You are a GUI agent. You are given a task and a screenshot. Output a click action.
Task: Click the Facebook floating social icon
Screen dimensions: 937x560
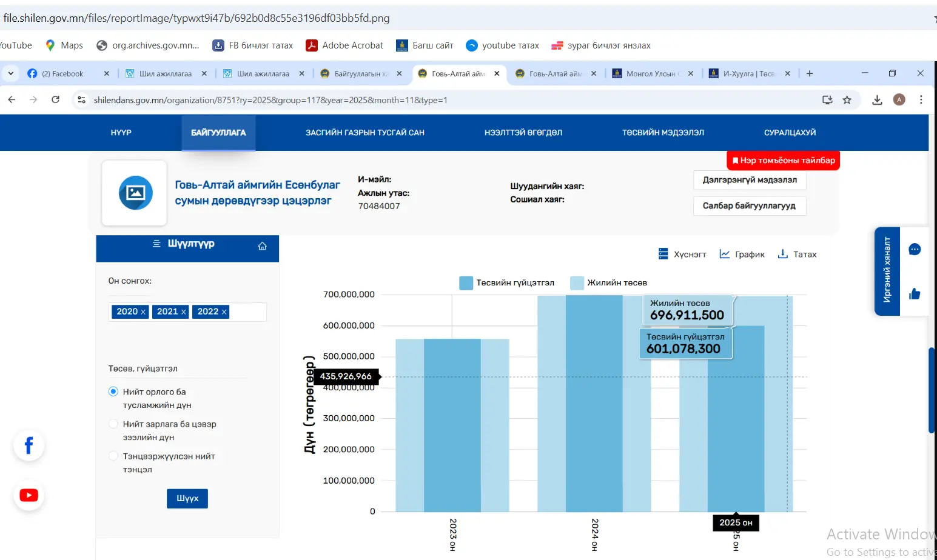29,445
